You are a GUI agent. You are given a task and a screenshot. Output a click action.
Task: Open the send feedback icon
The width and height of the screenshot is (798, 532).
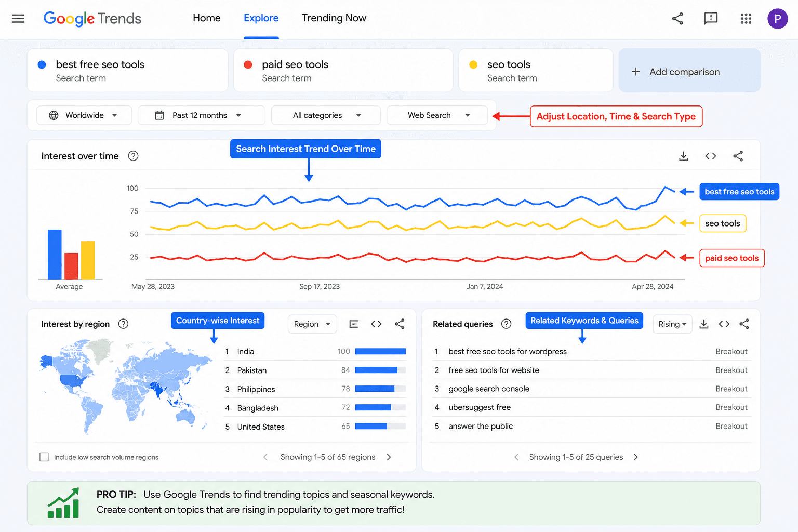(711, 19)
